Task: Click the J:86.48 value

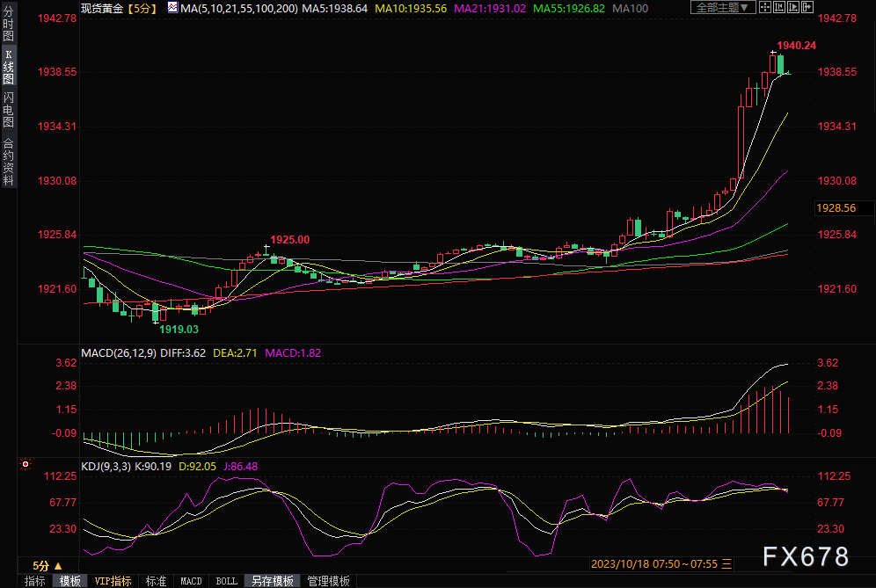Action: pyautogui.click(x=241, y=466)
